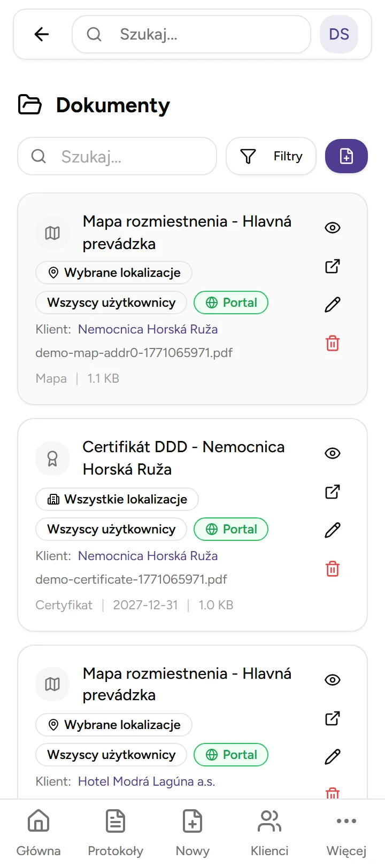Click the certificate badge icon for Certifikát DDD
Screen dimensions: 385x868
[x=52, y=458]
